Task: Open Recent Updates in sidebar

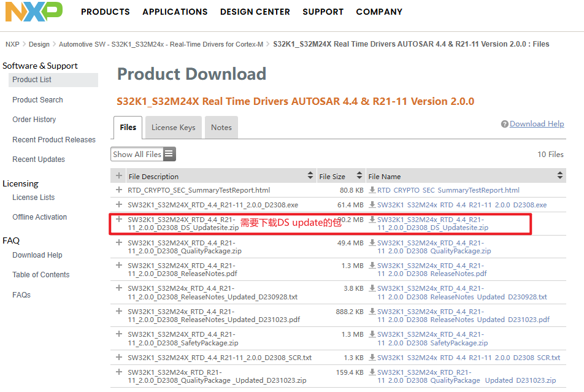Action: (39, 159)
